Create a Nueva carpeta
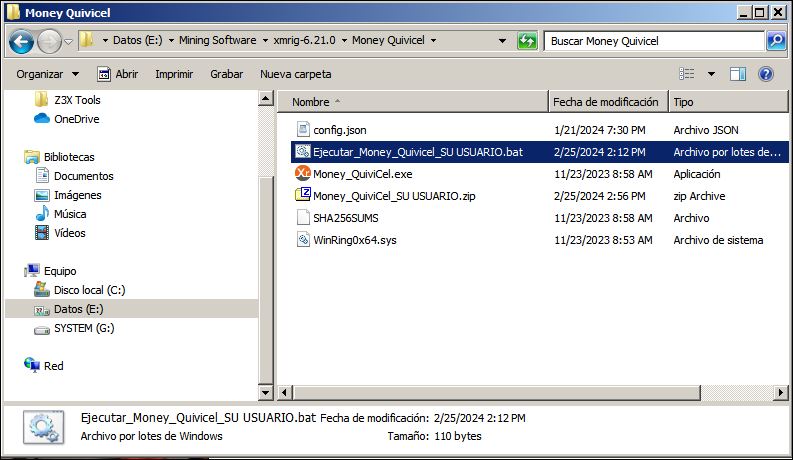Screen dimensions: 793x460 point(295,74)
